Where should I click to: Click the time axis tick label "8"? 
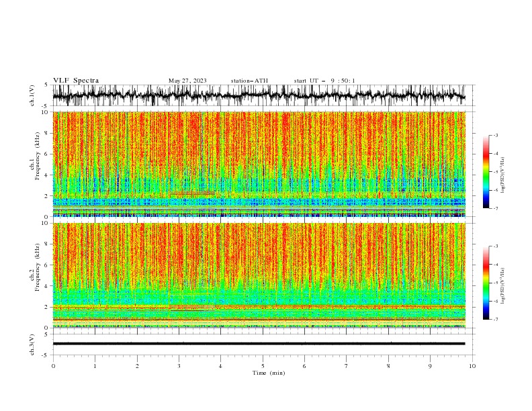388,366
